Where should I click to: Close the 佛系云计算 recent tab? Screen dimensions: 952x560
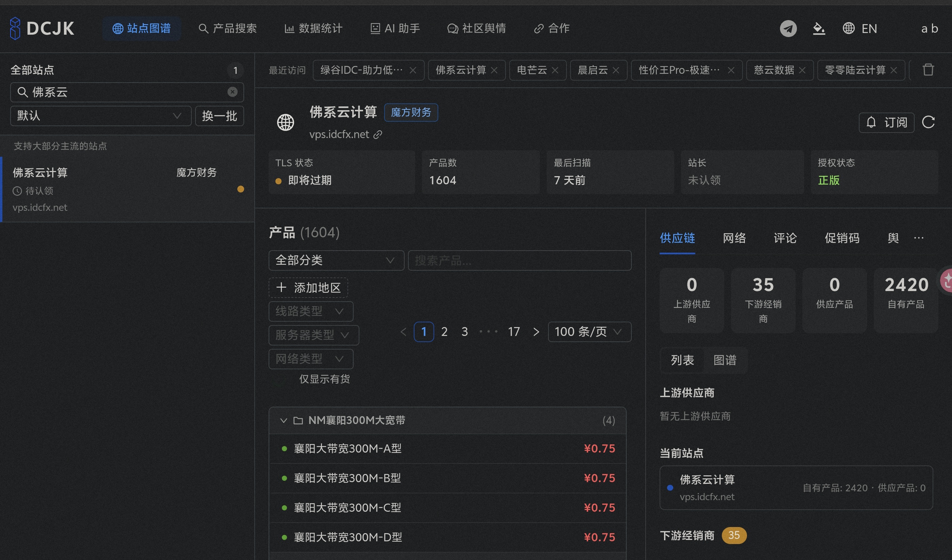pos(494,70)
